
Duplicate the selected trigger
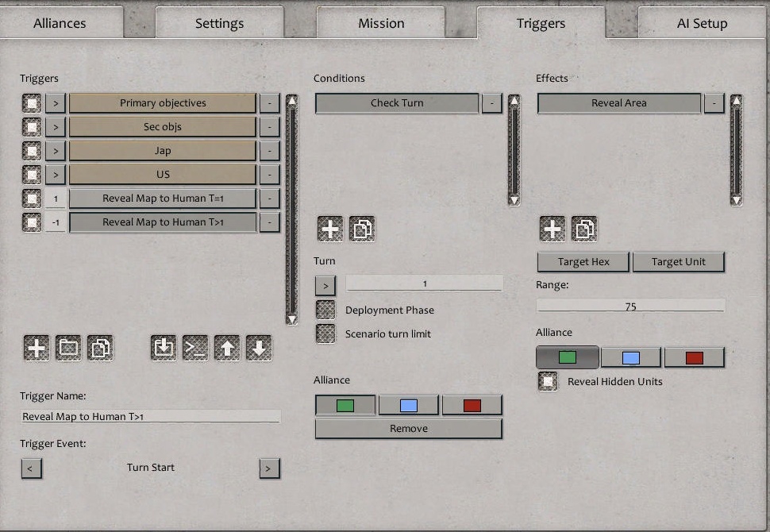tap(100, 349)
